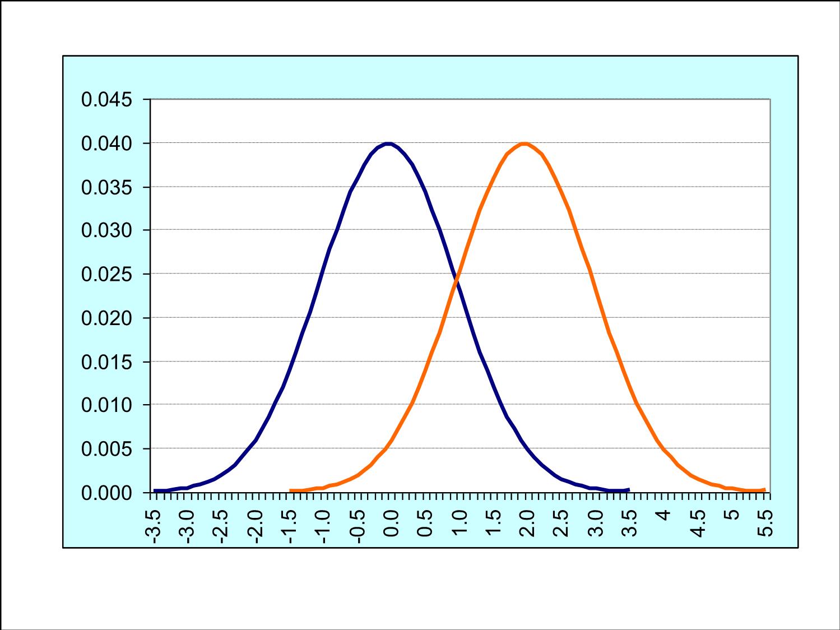Click the x-axis label 0.0
Screen dimensions: 840x630
coord(392,524)
